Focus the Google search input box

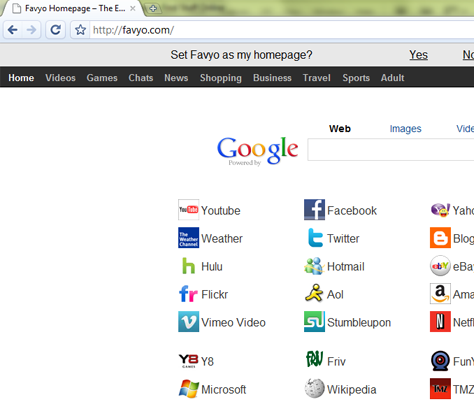tap(391, 150)
